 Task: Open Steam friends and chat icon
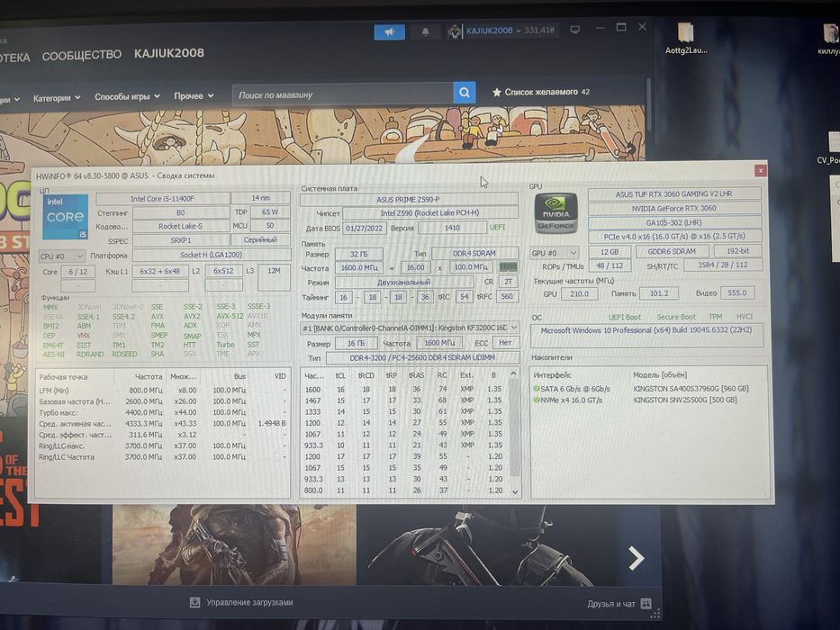[646, 604]
